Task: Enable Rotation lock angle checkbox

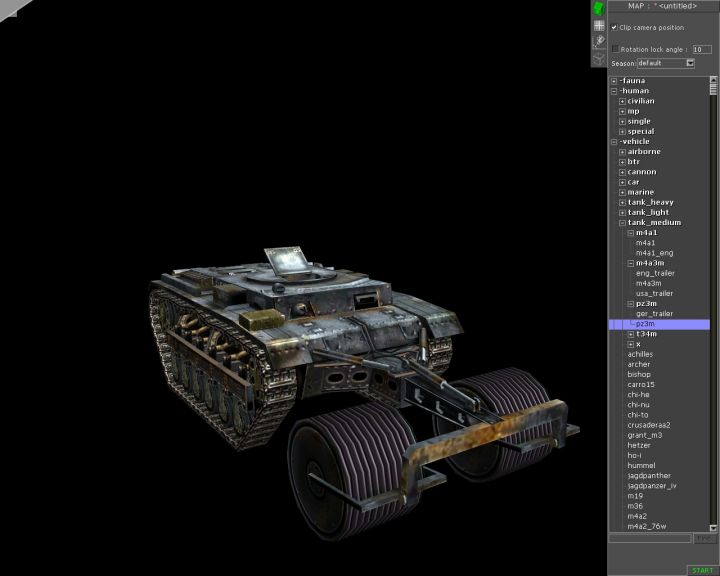Action: point(615,48)
